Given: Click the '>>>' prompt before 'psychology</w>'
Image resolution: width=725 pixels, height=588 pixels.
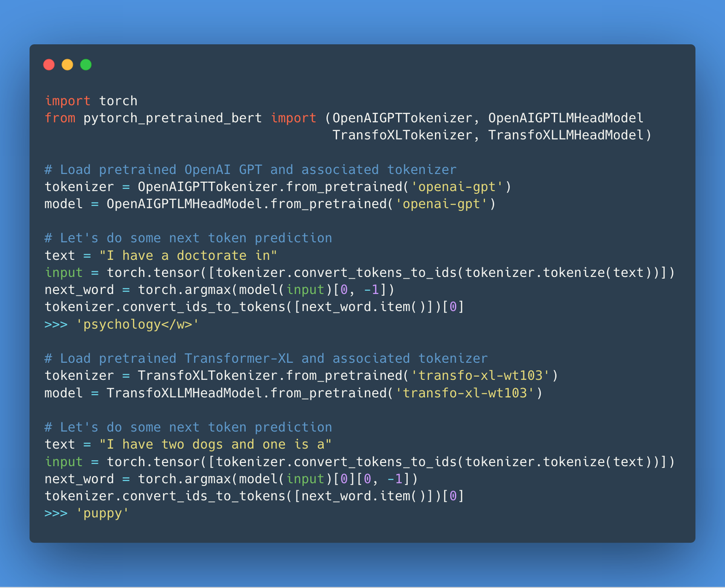Looking at the screenshot, I should (56, 324).
